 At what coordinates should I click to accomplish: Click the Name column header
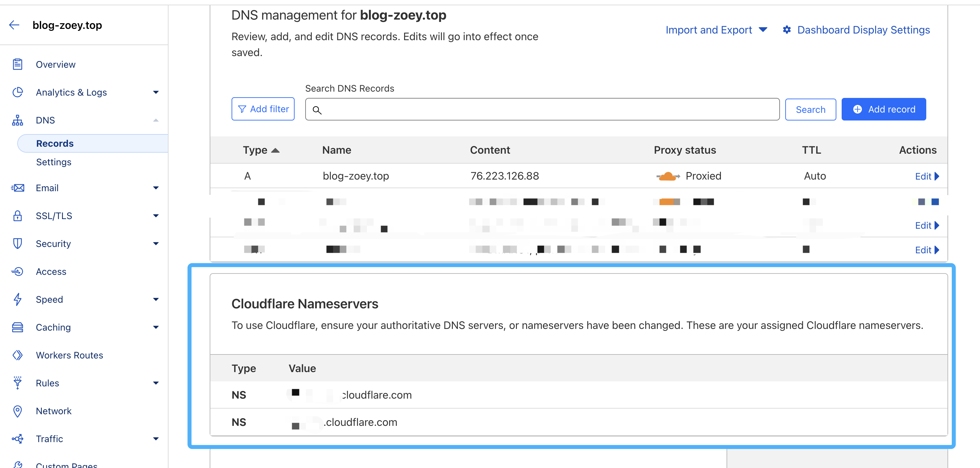click(x=337, y=150)
